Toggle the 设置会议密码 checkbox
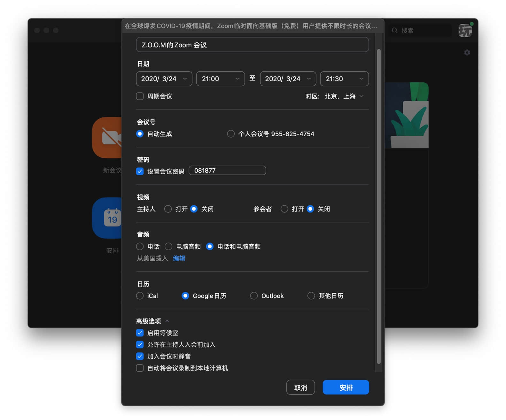The height and width of the screenshot is (420, 506). [x=140, y=171]
